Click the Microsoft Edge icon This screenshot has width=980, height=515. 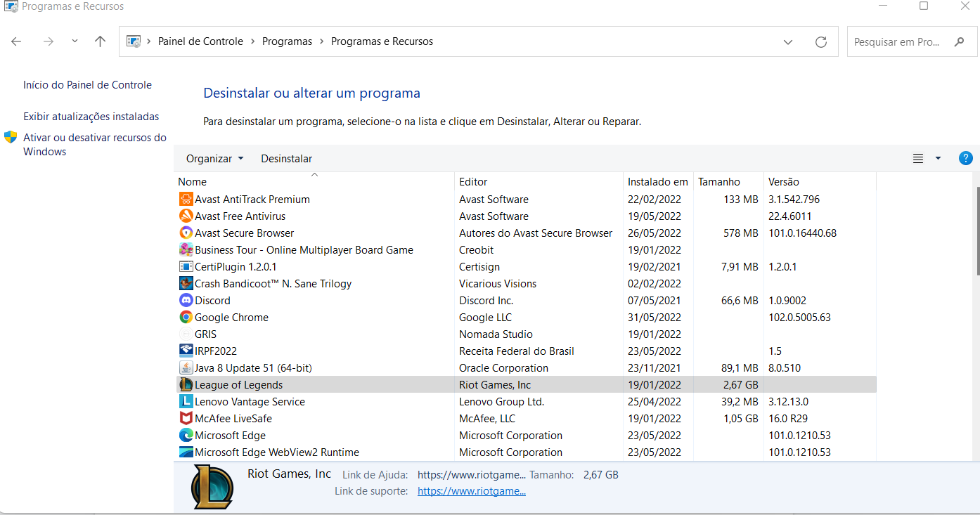click(186, 436)
